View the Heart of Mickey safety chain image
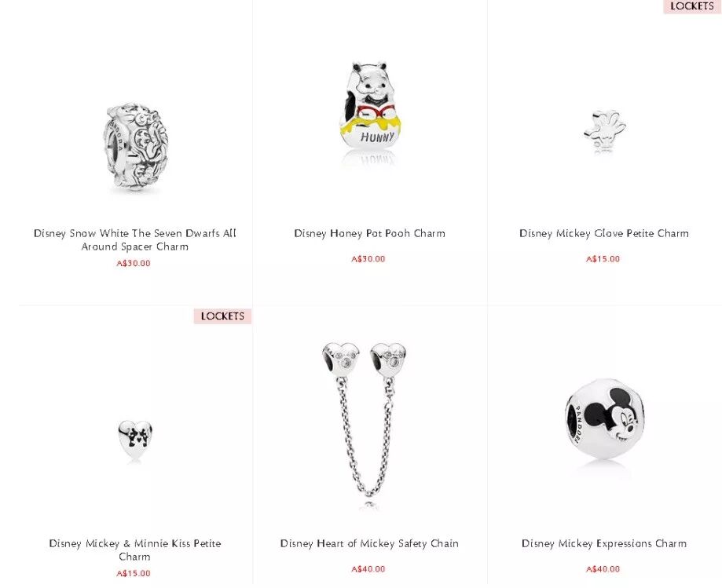 click(365, 423)
